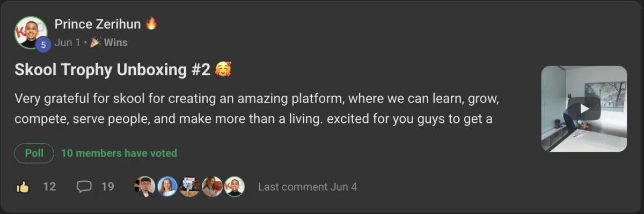
Task: View '10 members have voted' poll results
Action: tap(119, 153)
